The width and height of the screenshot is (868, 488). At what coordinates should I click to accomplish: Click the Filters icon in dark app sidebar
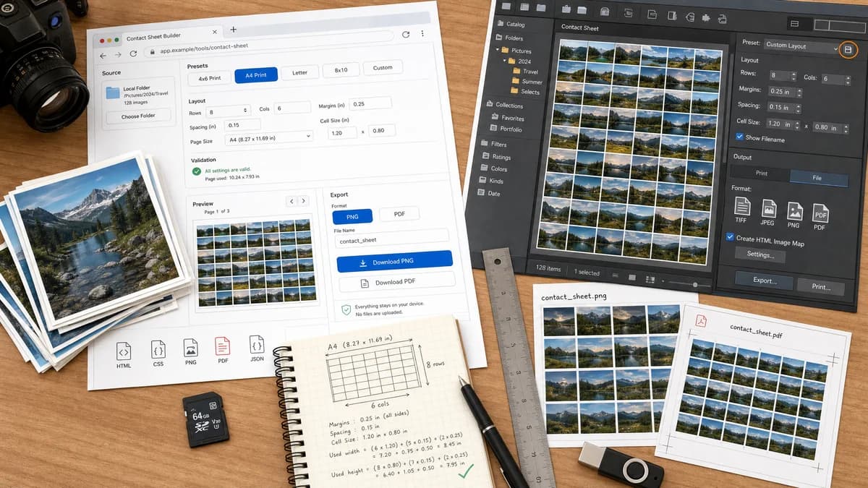click(485, 143)
